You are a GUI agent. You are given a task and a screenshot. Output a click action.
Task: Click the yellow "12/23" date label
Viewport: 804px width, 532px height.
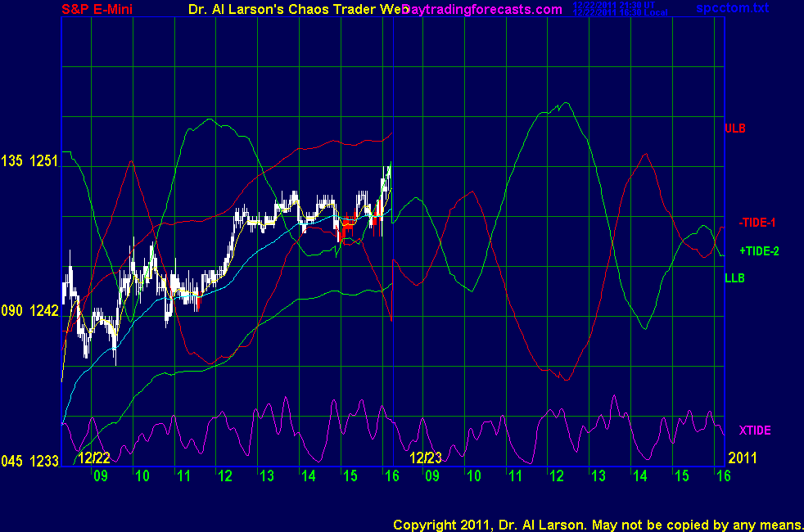tap(426, 458)
